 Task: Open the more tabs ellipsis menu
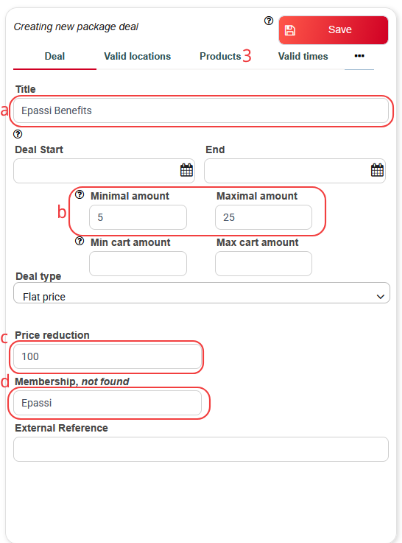359,56
